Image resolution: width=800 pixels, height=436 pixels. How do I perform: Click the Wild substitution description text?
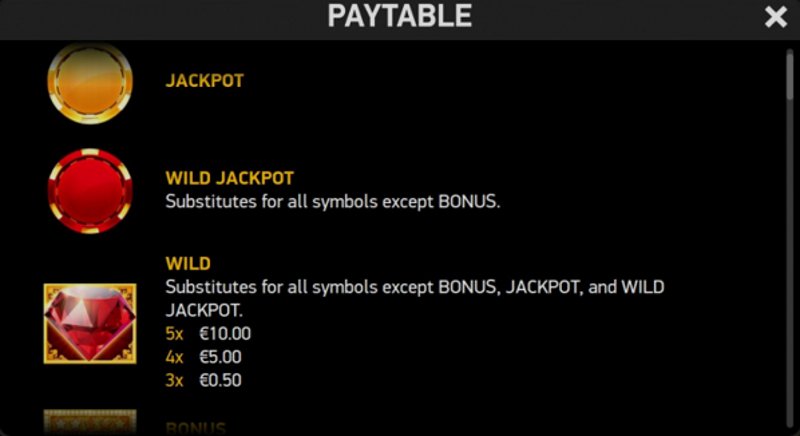coord(415,298)
